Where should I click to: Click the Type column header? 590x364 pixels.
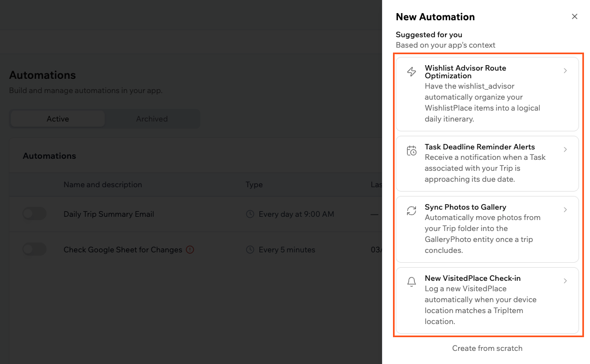coord(254,184)
